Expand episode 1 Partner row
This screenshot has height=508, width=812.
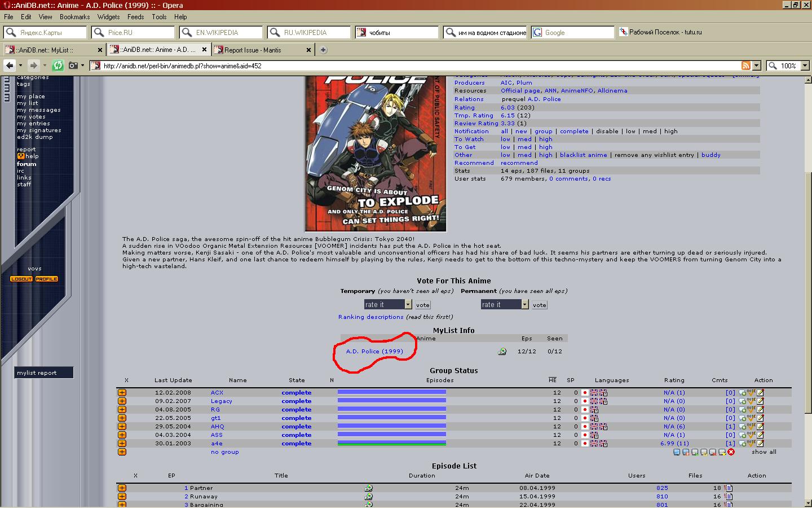[122, 488]
